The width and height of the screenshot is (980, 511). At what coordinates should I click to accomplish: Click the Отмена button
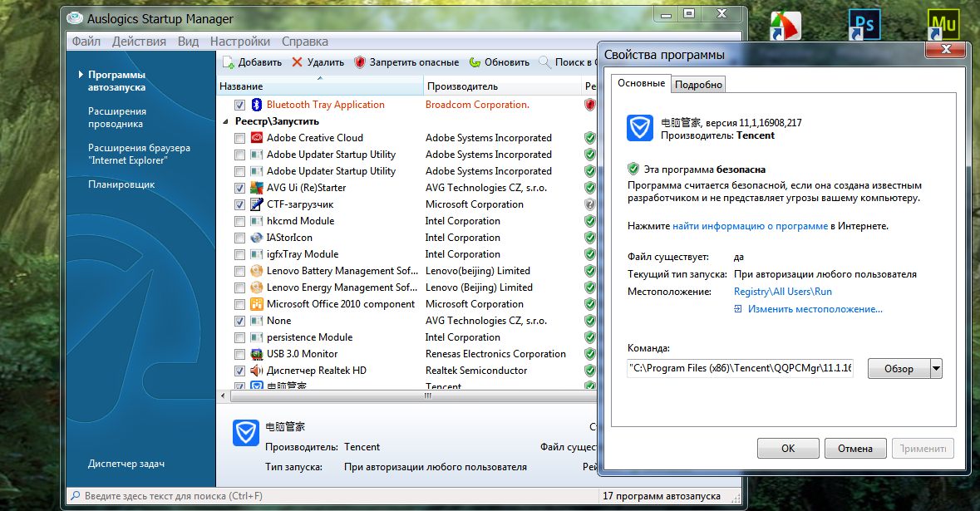click(855, 448)
